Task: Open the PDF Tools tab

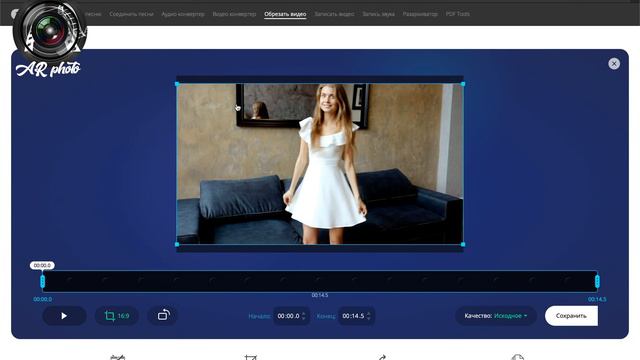Action: click(458, 14)
